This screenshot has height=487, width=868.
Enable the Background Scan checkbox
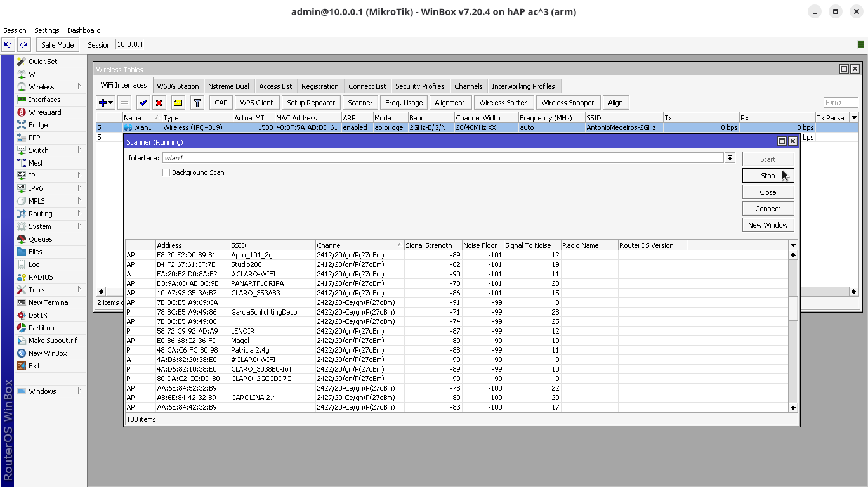pos(166,172)
